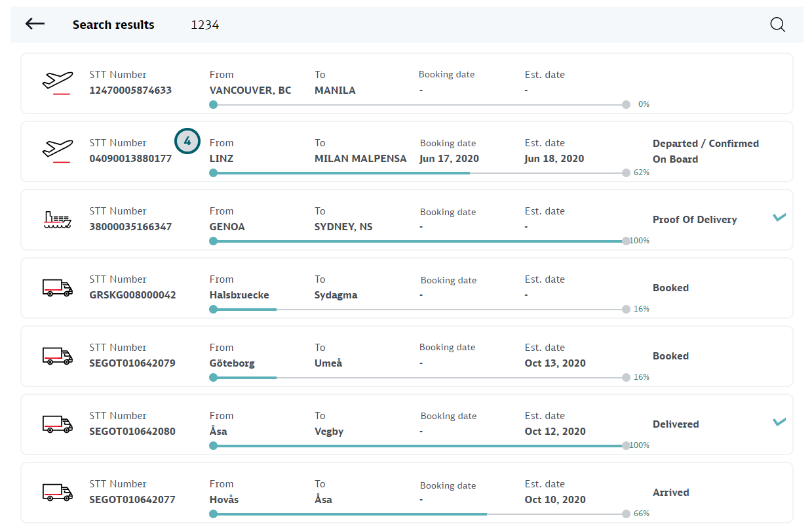Click the numbered badge 4

[x=187, y=141]
